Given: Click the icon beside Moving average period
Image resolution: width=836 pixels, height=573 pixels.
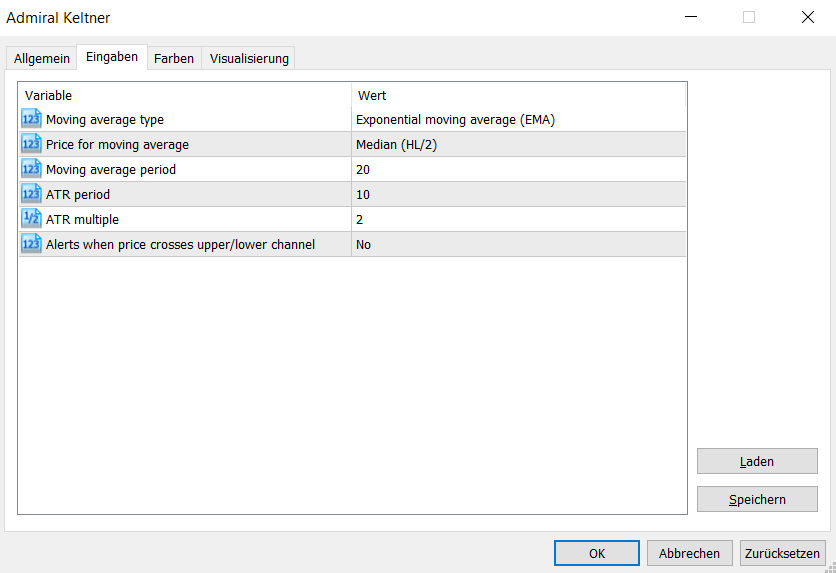Looking at the screenshot, I should [31, 169].
